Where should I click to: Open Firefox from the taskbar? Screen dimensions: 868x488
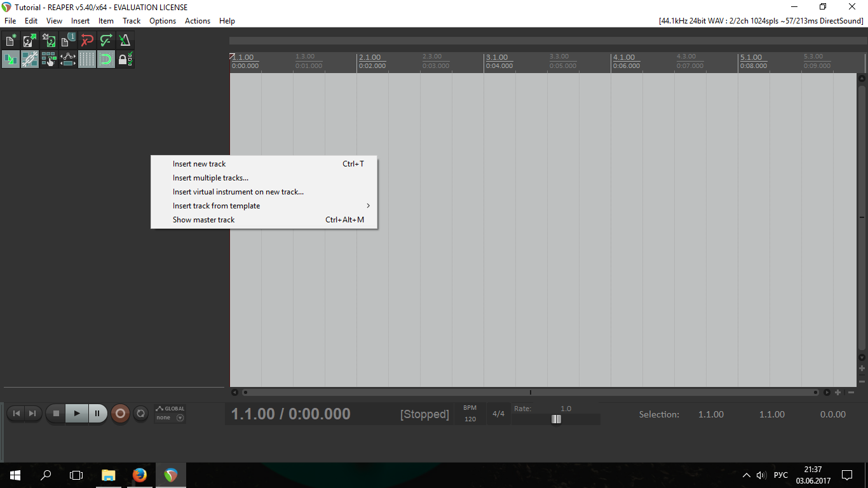[140, 475]
